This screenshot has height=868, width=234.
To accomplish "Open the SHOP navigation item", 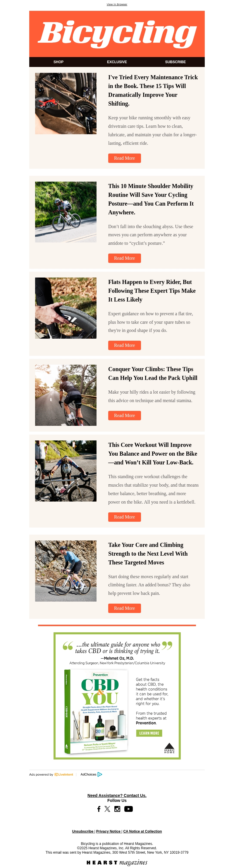I will pos(58,62).
